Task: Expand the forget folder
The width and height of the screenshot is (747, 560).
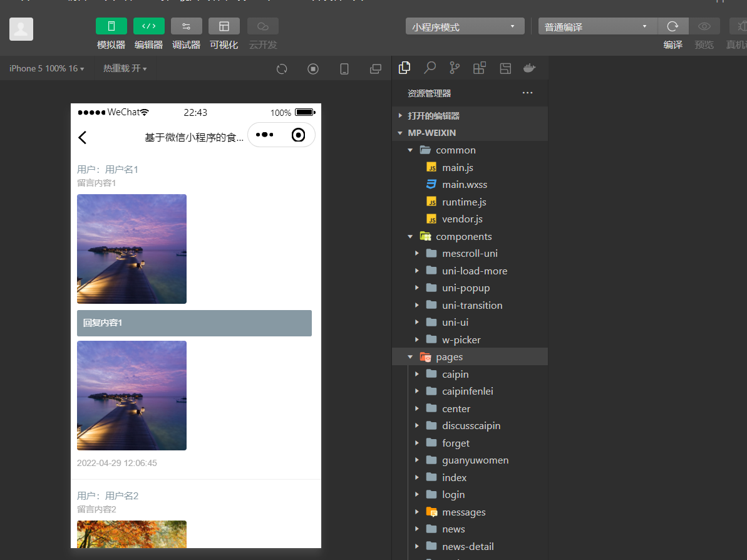Action: pos(470,443)
